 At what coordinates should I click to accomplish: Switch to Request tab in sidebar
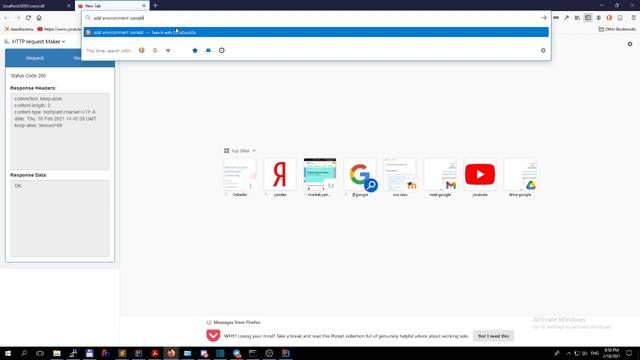click(35, 58)
